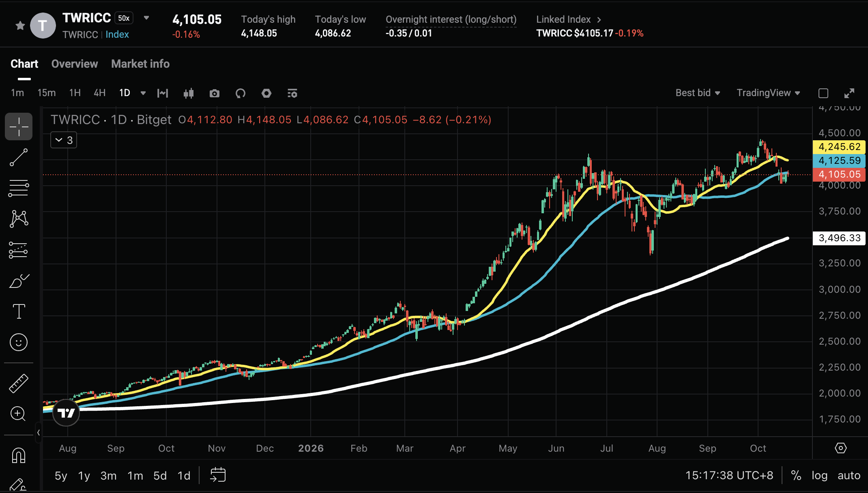Click the TWRICC · 1D · Bitget chart title
Viewport: 868px width, 493px height.
tap(111, 120)
